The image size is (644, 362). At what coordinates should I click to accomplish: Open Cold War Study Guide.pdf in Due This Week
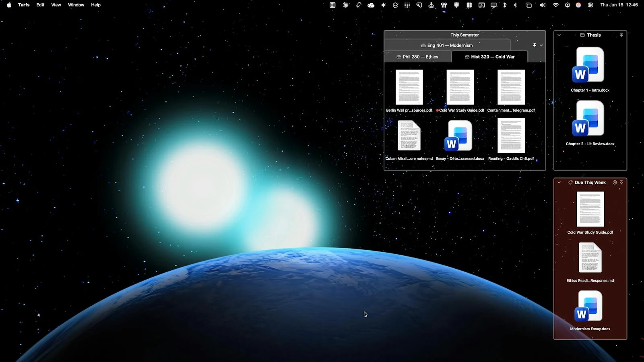(x=590, y=209)
